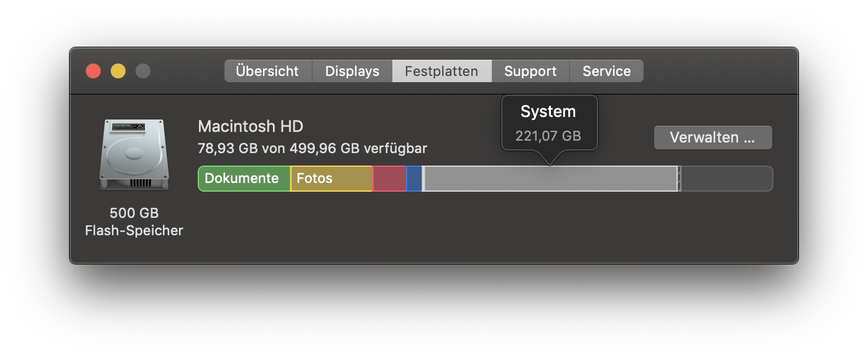
Task: Click the red storage bar segment
Action: [389, 179]
